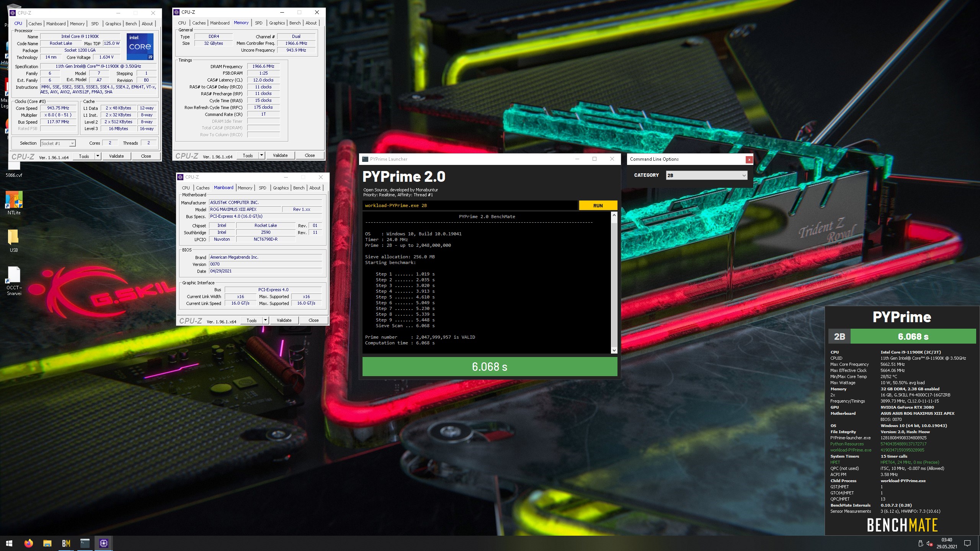Image resolution: width=980 pixels, height=551 pixels.
Task: Expand Tools arrow in CPU-Z Memory window
Action: pos(261,155)
